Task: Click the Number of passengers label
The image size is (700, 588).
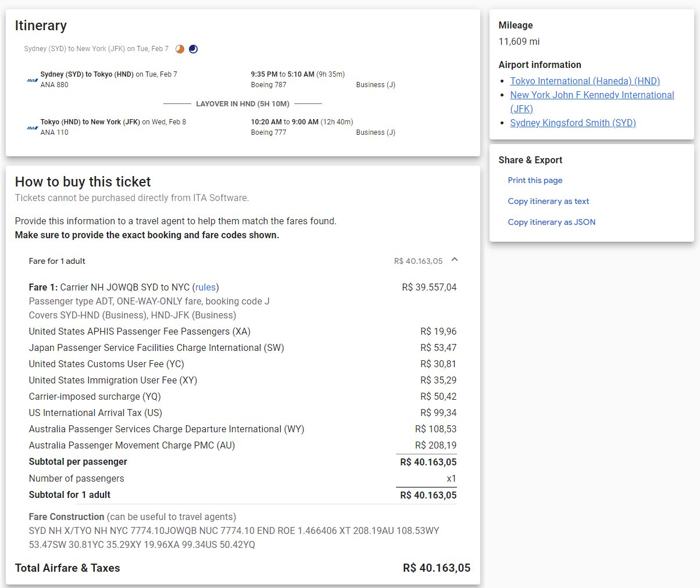Action: 77,478
